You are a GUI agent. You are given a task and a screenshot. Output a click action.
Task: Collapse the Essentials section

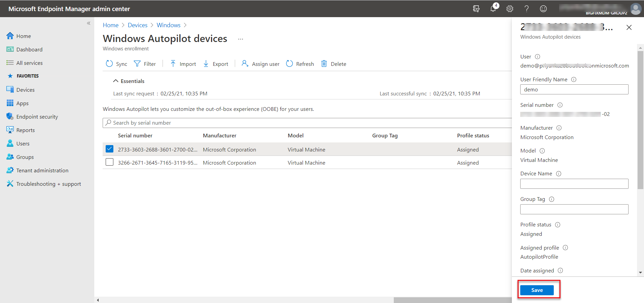pyautogui.click(x=129, y=81)
